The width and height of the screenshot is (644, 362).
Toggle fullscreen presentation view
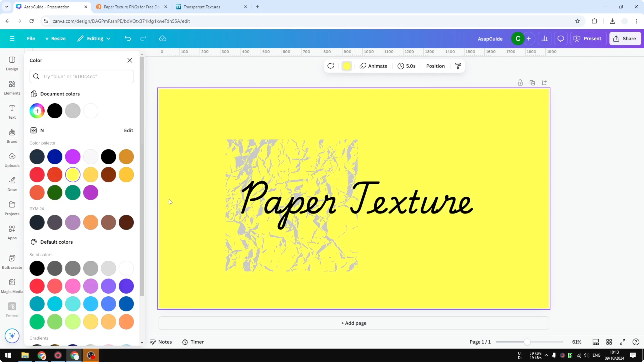pyautogui.click(x=623, y=342)
